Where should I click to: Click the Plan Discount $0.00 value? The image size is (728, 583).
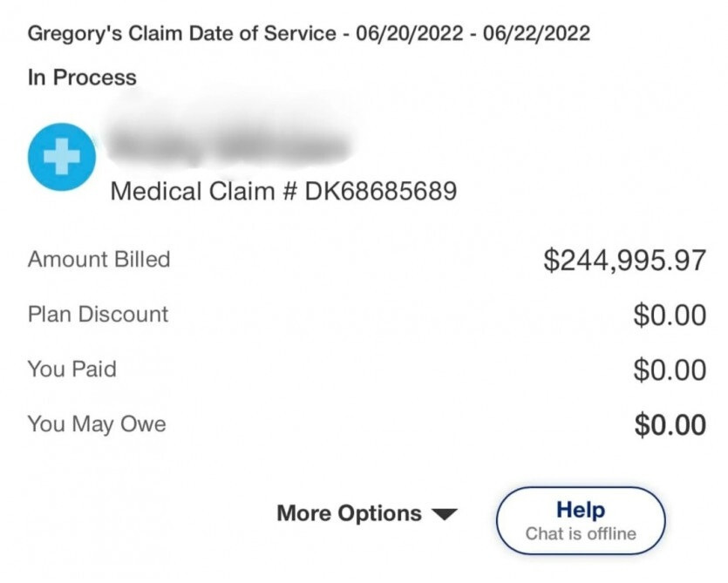(x=670, y=315)
